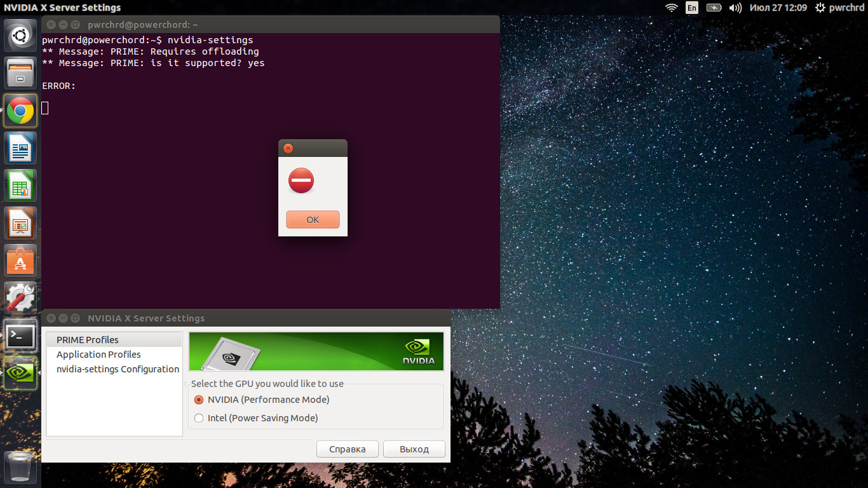Viewport: 868px width, 488px height.
Task: Open the Trash in the dock
Action: pyautogui.click(x=20, y=467)
